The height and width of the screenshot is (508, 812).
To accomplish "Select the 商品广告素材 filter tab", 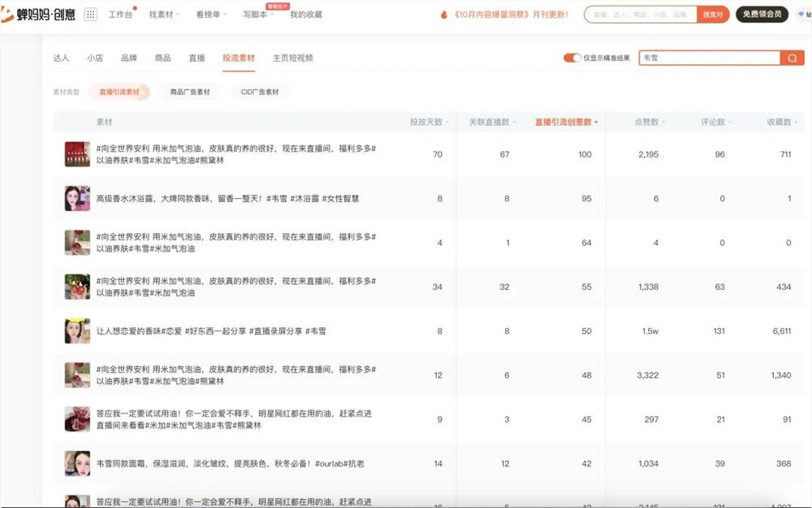I will [x=188, y=91].
